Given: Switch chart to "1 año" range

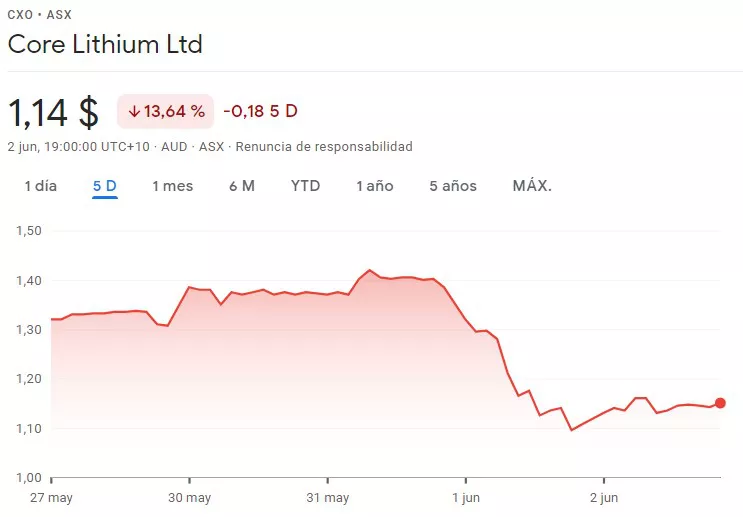Looking at the screenshot, I should click(x=375, y=186).
